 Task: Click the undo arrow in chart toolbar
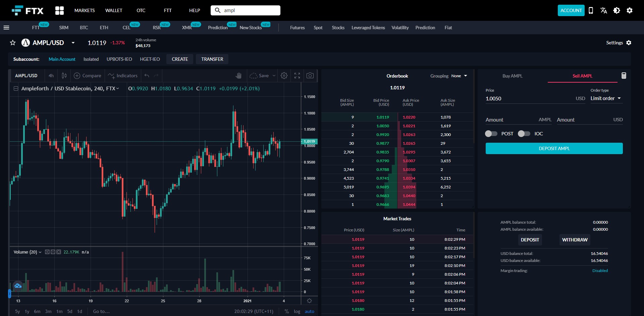tap(147, 76)
